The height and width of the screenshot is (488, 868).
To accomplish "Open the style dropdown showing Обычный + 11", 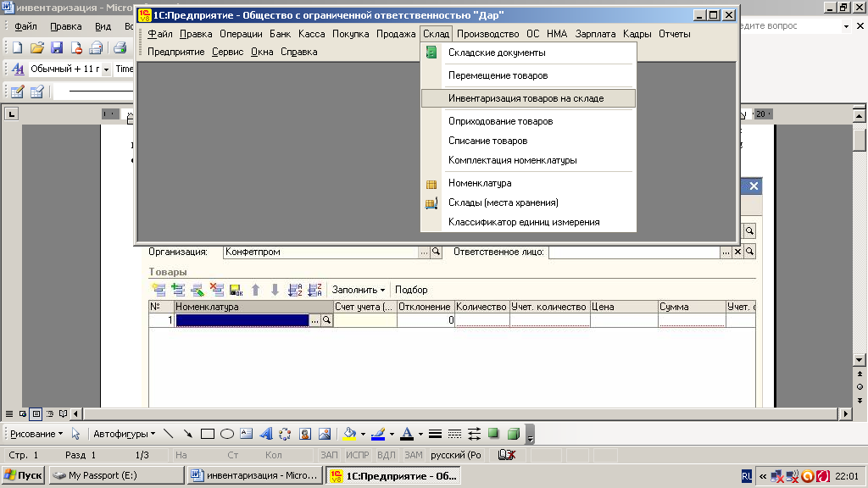I will click(106, 69).
